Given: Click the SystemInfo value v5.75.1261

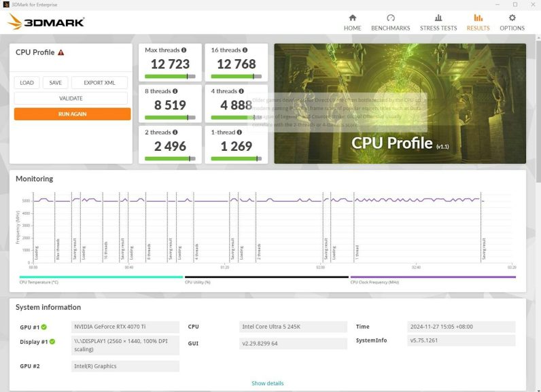Looking at the screenshot, I should click(x=461, y=340).
